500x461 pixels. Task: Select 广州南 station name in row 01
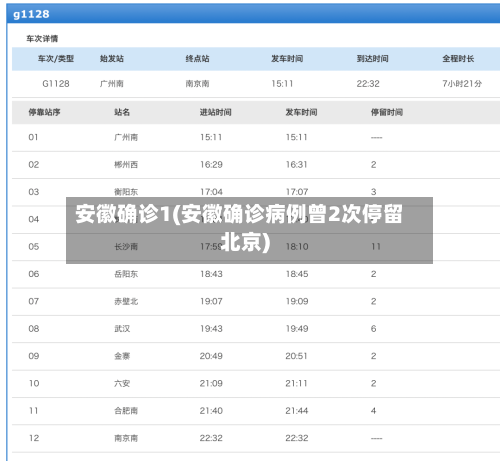pos(126,137)
